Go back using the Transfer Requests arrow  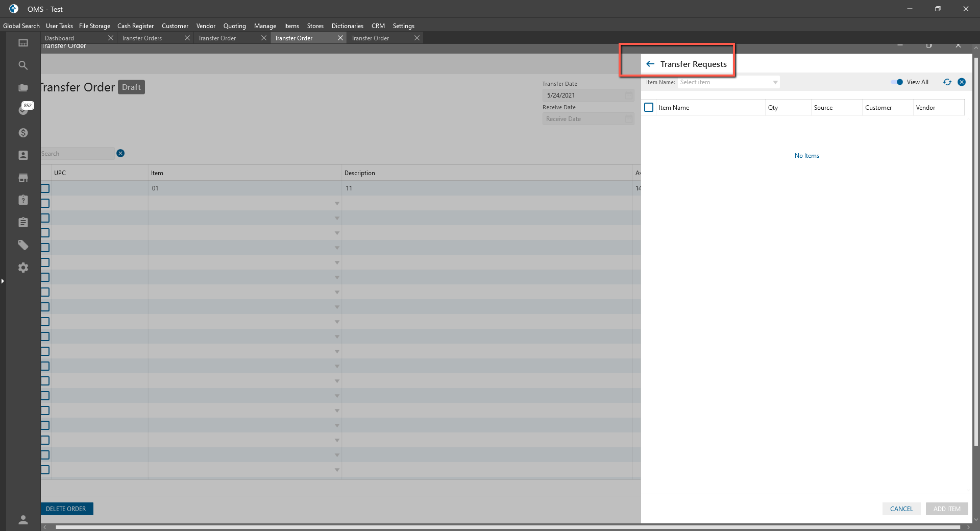pos(650,64)
